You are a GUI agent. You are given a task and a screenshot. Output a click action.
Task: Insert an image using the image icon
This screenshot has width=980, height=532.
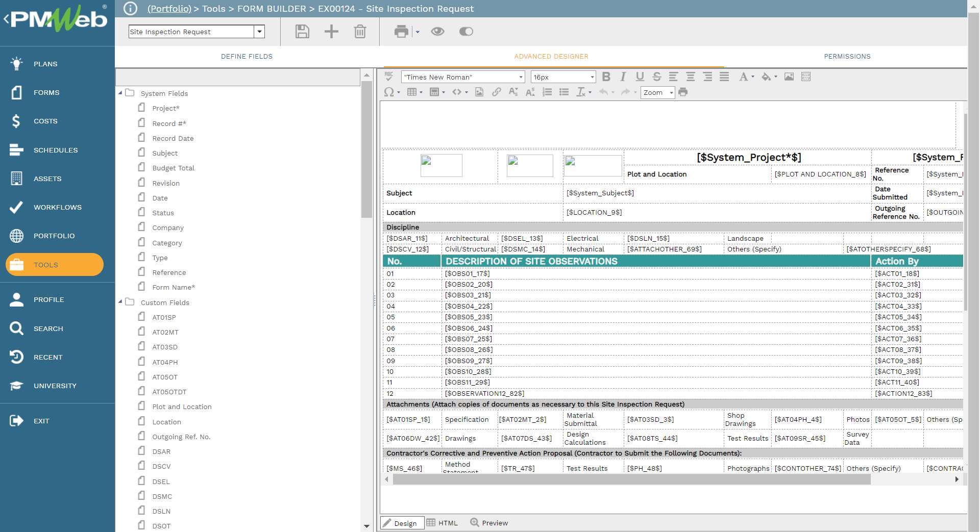point(789,77)
